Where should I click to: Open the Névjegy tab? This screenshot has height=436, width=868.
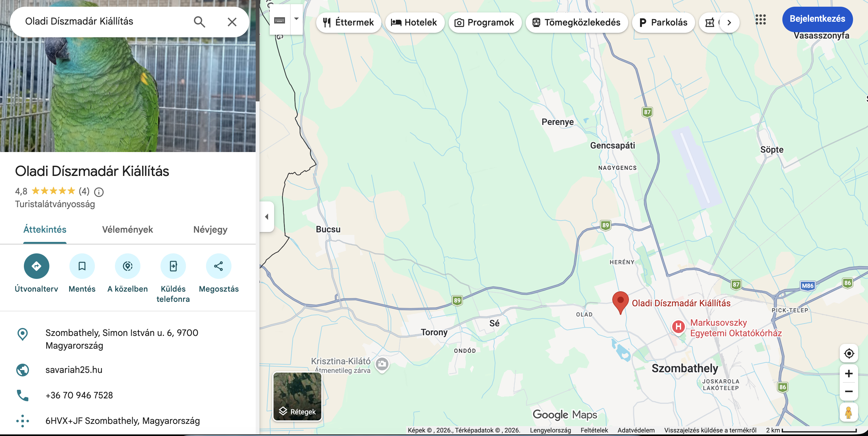[x=210, y=230]
